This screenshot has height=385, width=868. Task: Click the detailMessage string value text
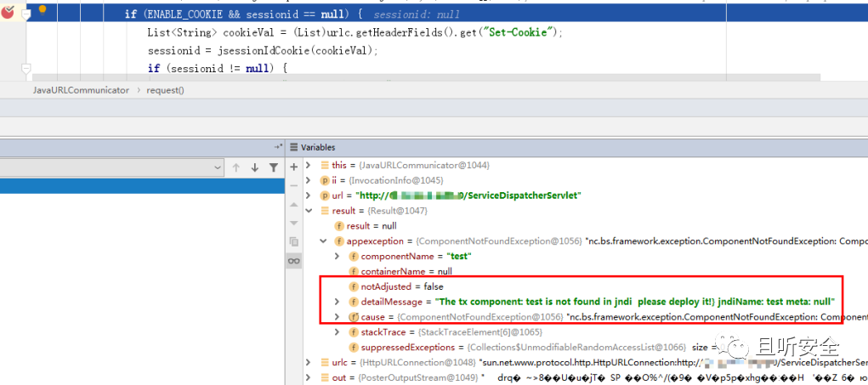(x=635, y=302)
